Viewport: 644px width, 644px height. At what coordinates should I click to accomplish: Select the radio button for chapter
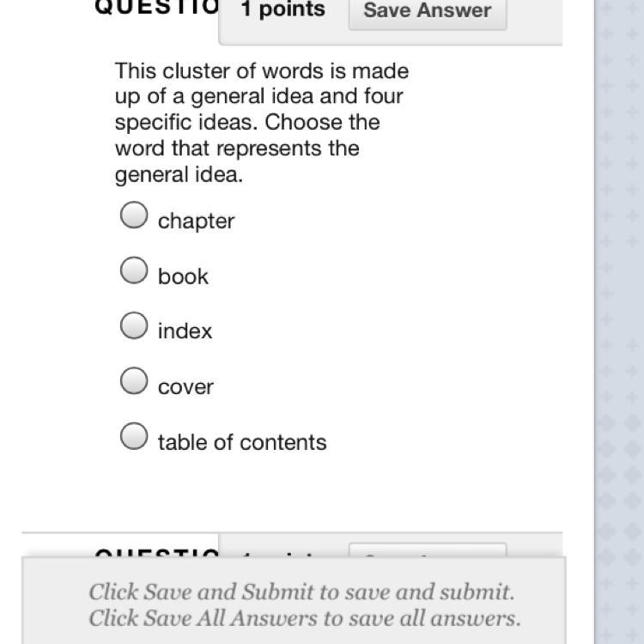click(134, 216)
